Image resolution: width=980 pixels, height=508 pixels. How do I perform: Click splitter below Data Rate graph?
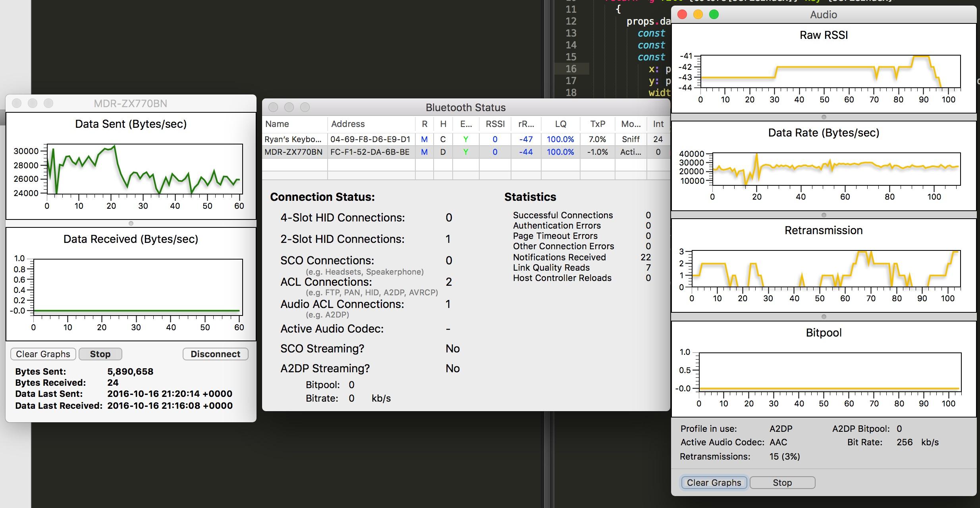click(x=824, y=215)
